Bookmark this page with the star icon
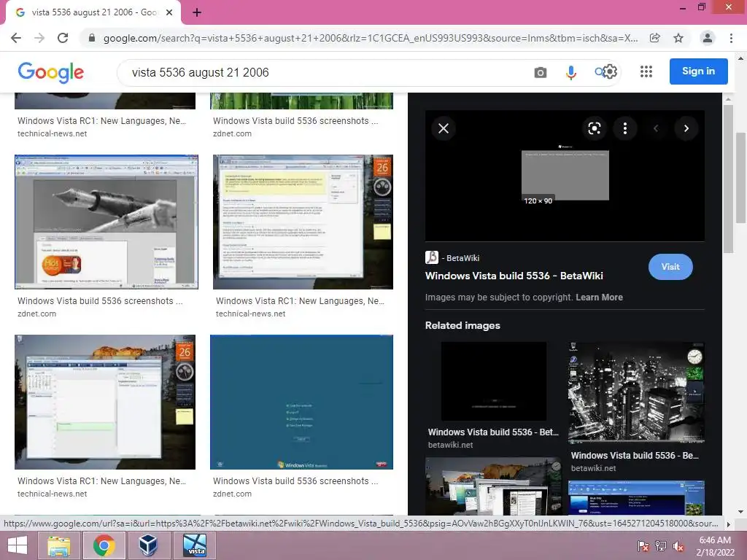 pos(678,38)
